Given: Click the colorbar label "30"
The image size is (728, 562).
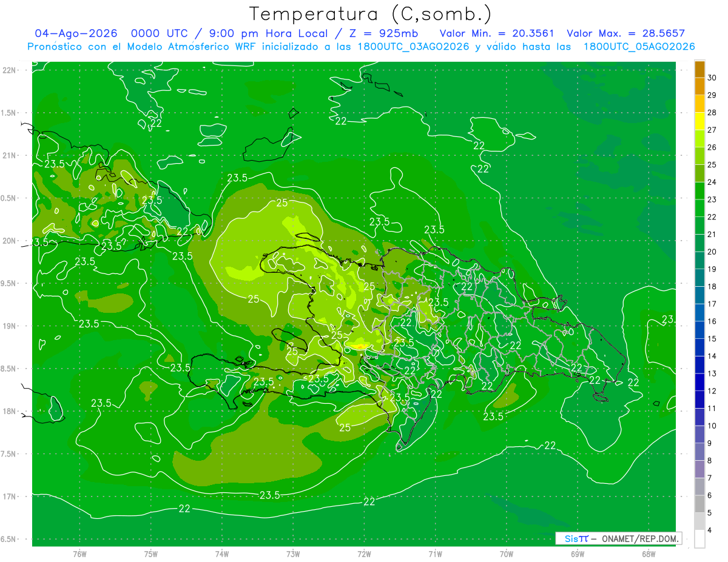Looking at the screenshot, I should coord(712,78).
